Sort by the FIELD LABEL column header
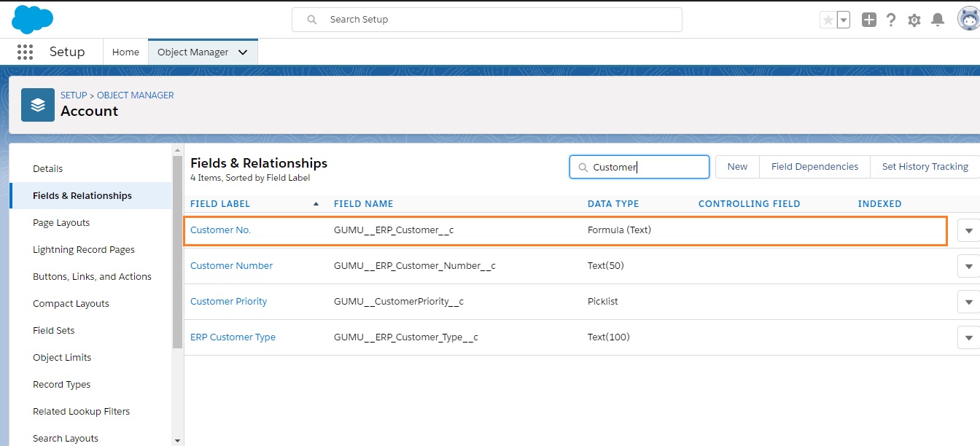The image size is (980, 446). [220, 204]
